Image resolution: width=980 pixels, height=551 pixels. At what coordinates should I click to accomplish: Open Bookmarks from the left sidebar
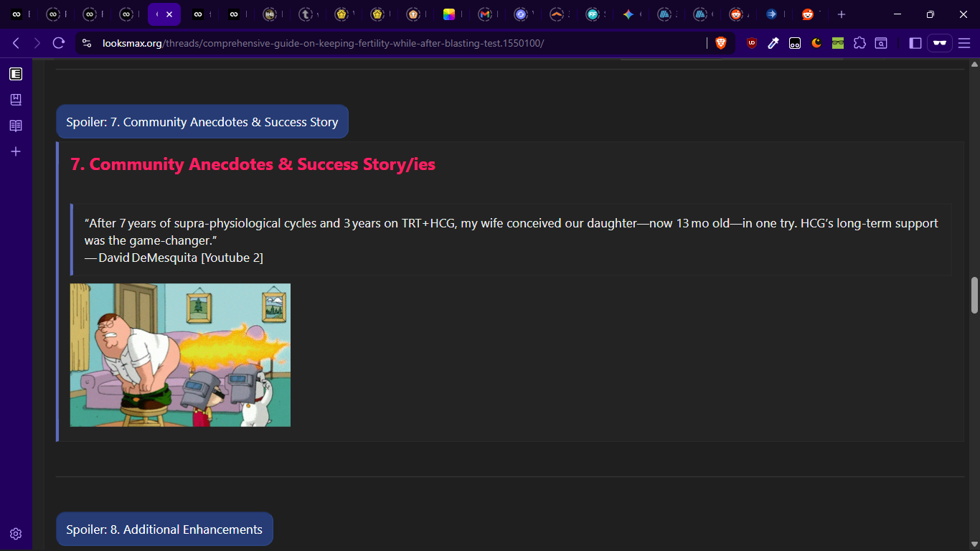click(x=16, y=100)
